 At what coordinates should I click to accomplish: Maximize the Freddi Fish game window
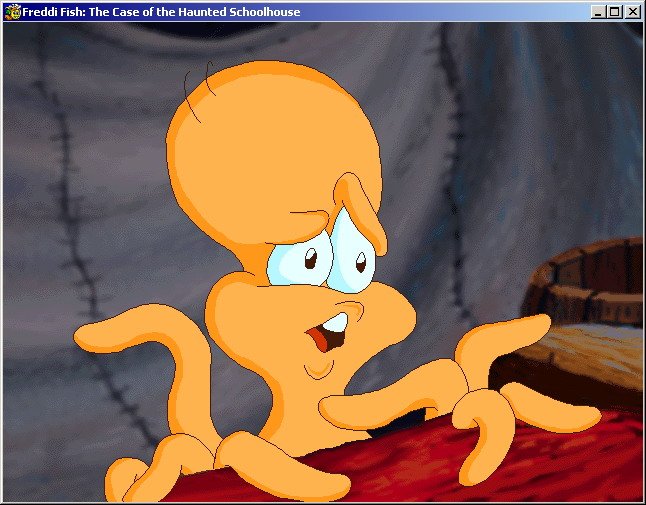[x=614, y=12]
